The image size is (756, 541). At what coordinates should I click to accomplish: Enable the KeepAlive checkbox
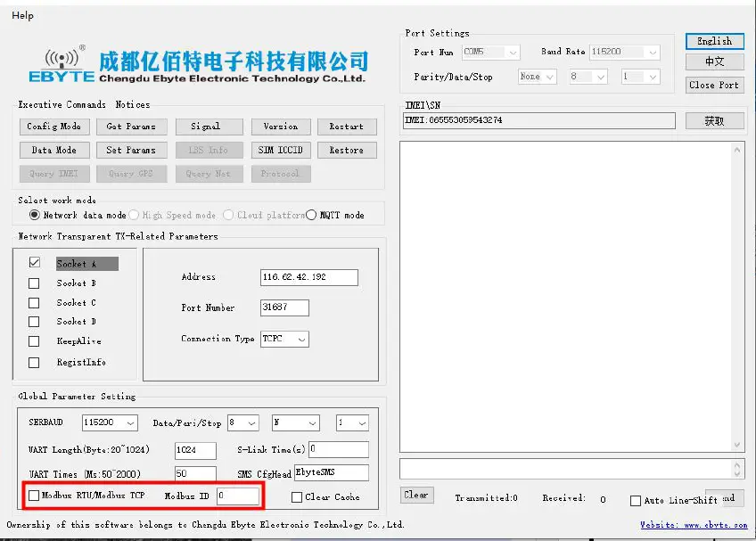pyautogui.click(x=34, y=341)
